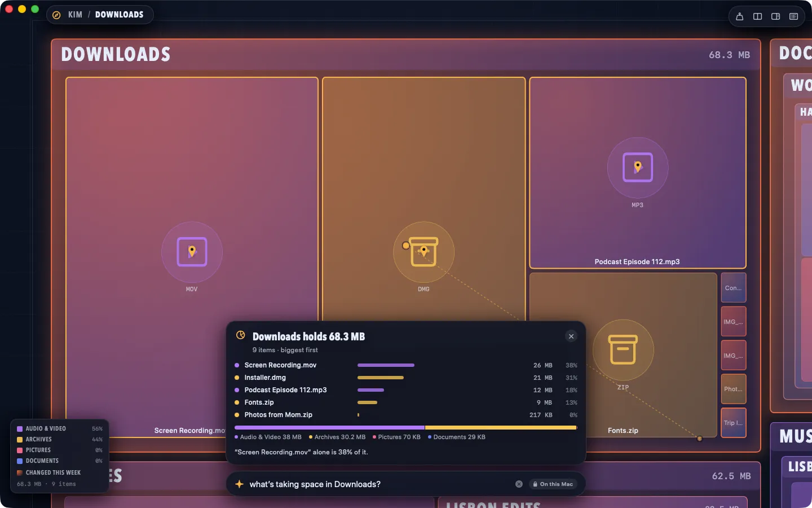Click the Archives yellow legend swatch
This screenshot has width=812, height=508.
(20, 440)
